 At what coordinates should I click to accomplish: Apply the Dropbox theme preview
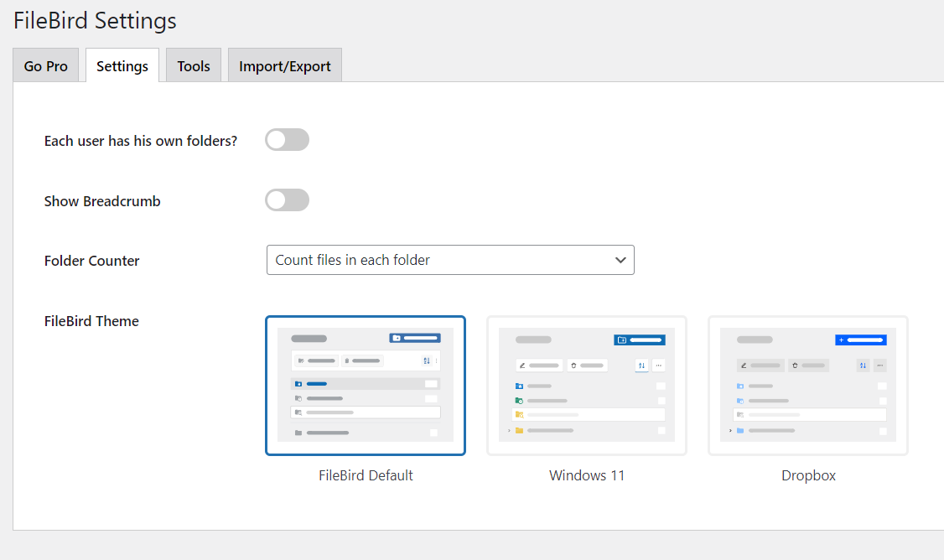(807, 385)
